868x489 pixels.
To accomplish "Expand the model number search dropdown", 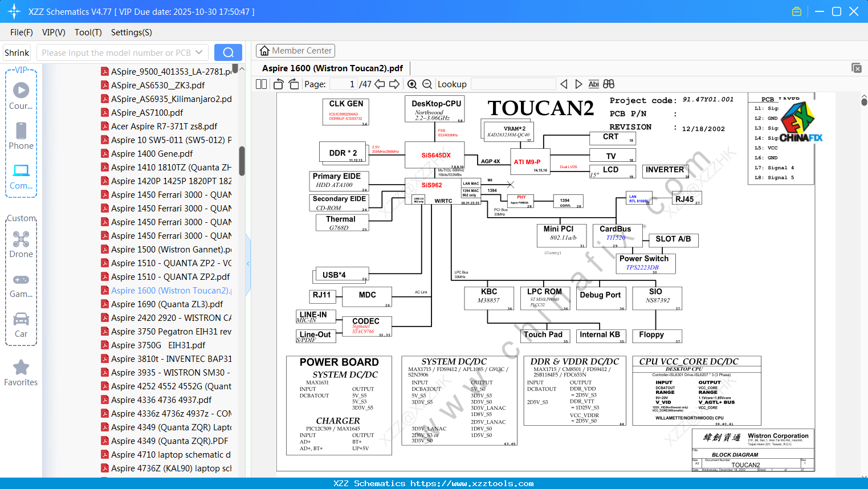I will click(x=199, y=52).
